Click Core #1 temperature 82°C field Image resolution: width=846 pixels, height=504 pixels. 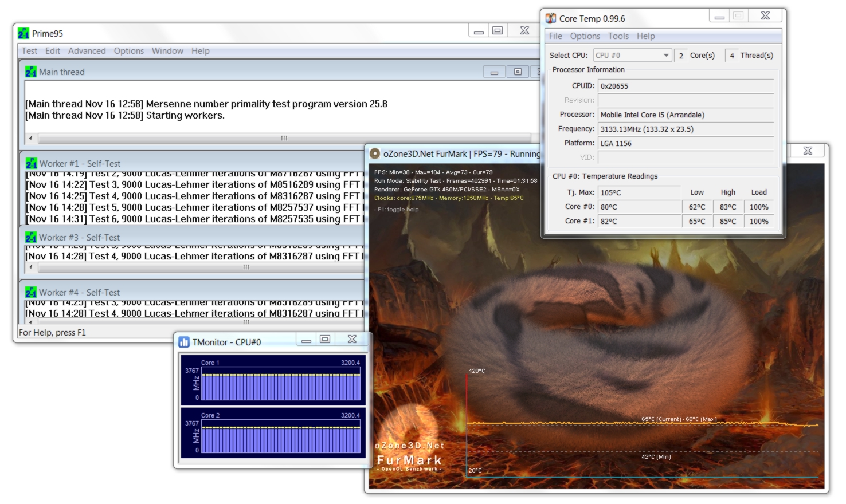pos(639,222)
